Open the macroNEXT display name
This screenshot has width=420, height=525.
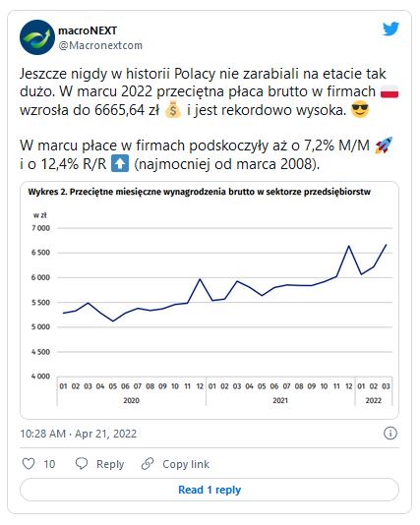pyautogui.click(x=88, y=30)
